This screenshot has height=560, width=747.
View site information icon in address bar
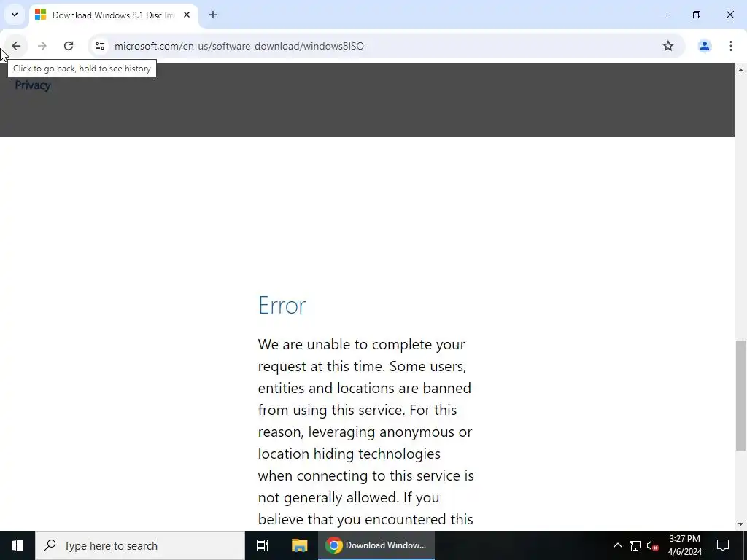99,46
